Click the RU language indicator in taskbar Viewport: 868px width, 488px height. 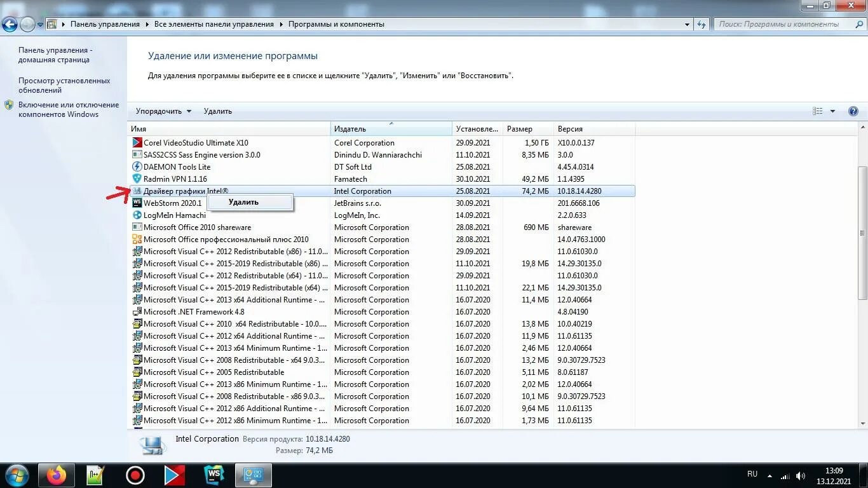pyautogui.click(x=752, y=474)
